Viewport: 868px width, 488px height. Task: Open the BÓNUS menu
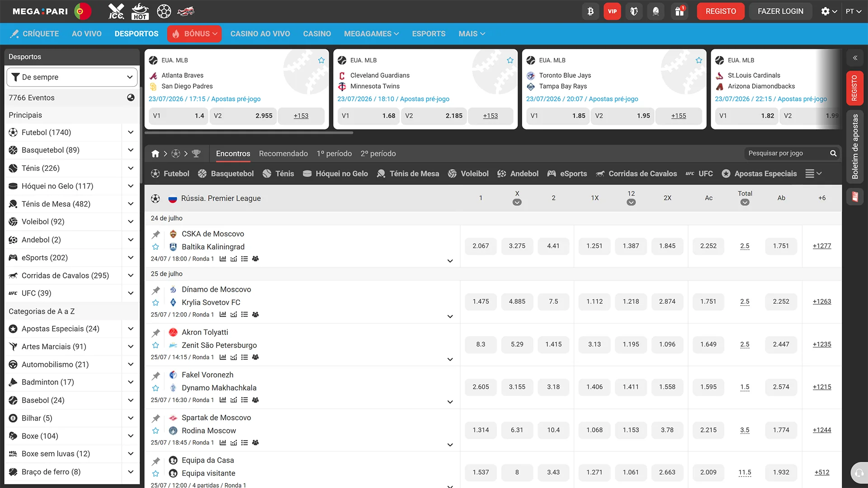tap(194, 34)
